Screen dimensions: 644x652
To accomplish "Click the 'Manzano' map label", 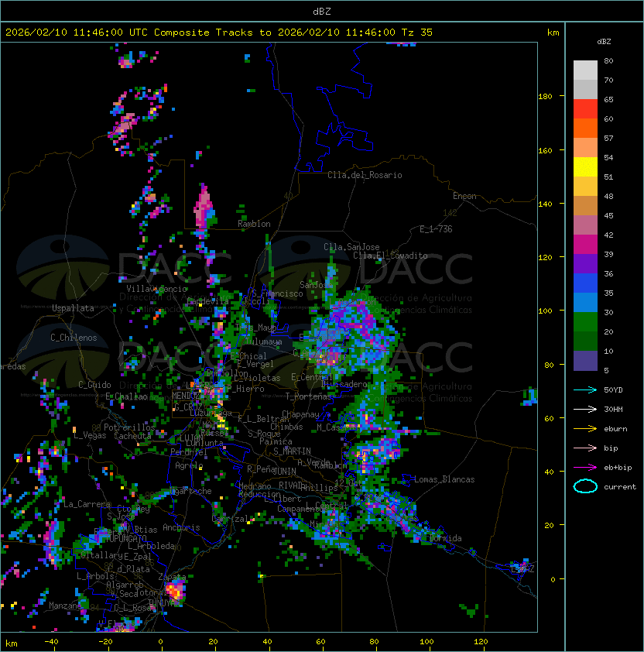I will pyautogui.click(x=65, y=606).
